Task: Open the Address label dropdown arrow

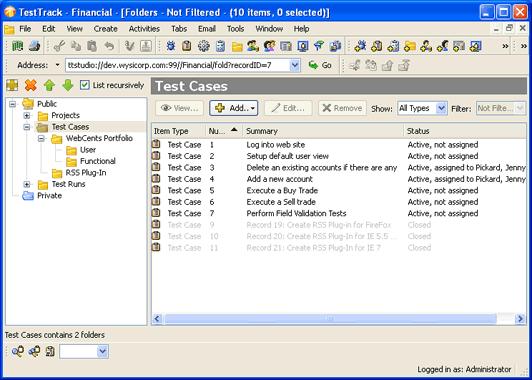Action: point(57,65)
